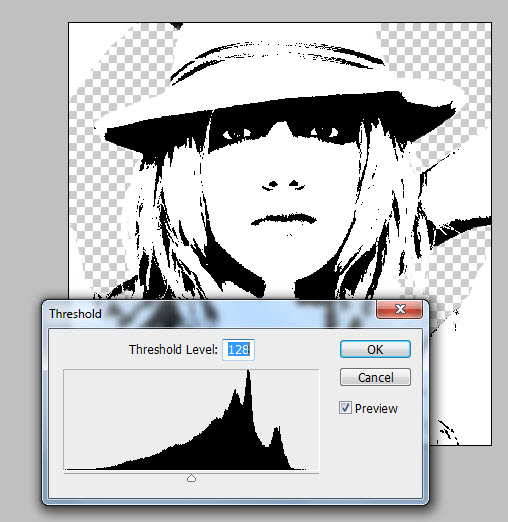This screenshot has width=508, height=522.
Task: Close the Threshold dialog with the X
Action: [400, 309]
